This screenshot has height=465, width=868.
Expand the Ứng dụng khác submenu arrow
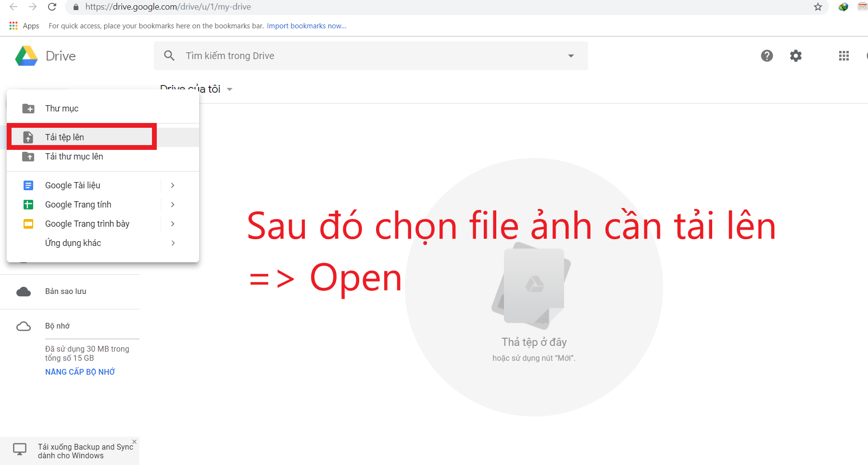173,243
